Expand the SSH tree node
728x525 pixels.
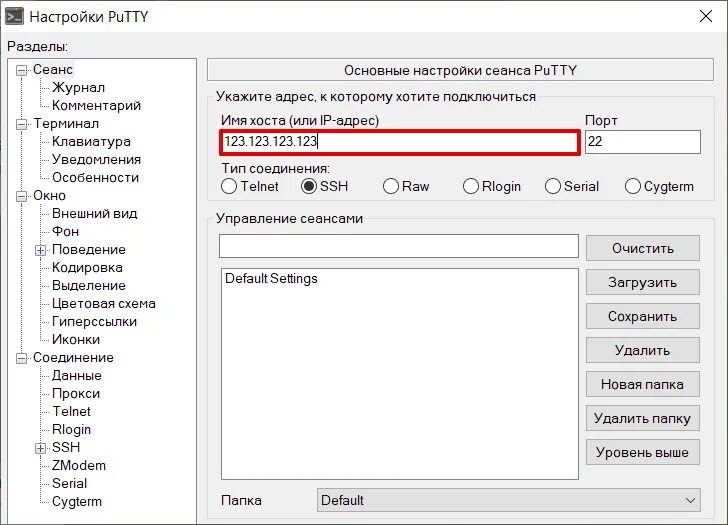[40, 448]
